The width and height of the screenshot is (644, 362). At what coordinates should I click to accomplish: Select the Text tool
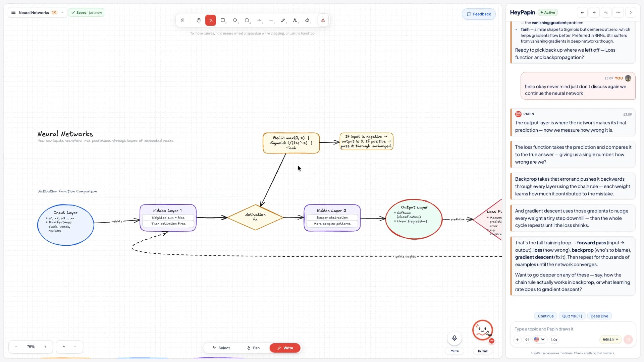click(295, 20)
